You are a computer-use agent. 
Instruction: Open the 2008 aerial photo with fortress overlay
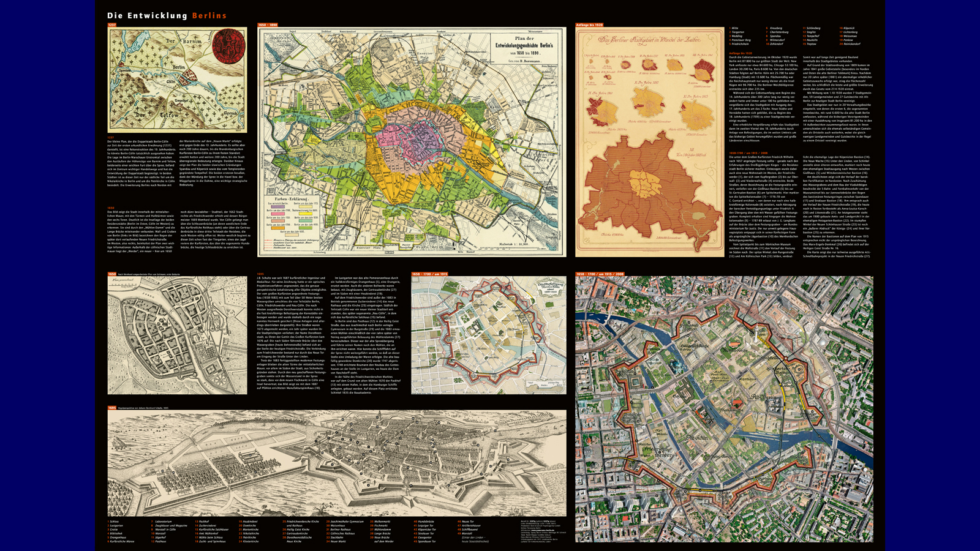pos(724,409)
